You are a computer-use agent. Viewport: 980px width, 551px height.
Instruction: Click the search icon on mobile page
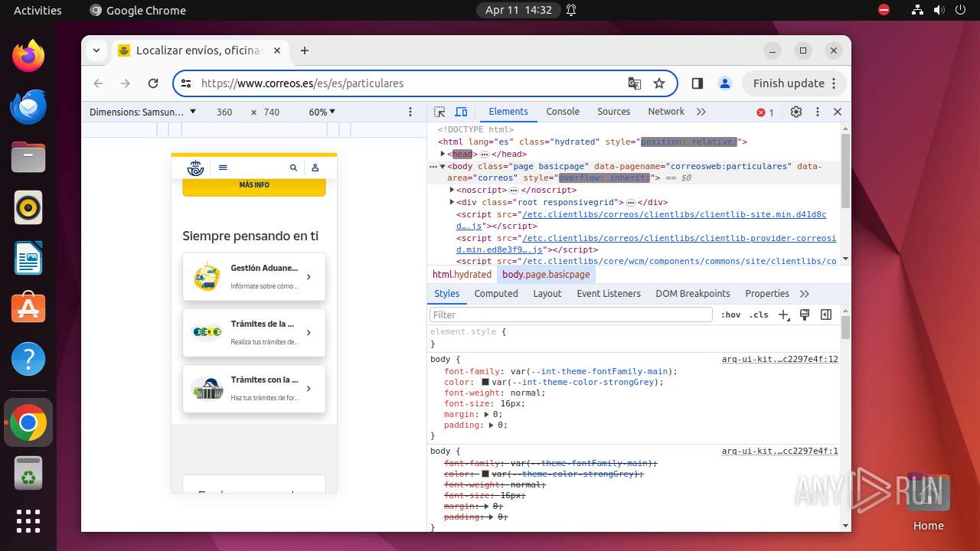(x=293, y=168)
